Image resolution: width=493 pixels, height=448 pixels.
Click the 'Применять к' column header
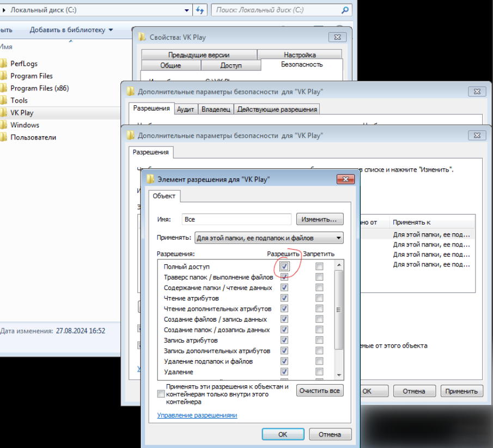click(x=432, y=222)
